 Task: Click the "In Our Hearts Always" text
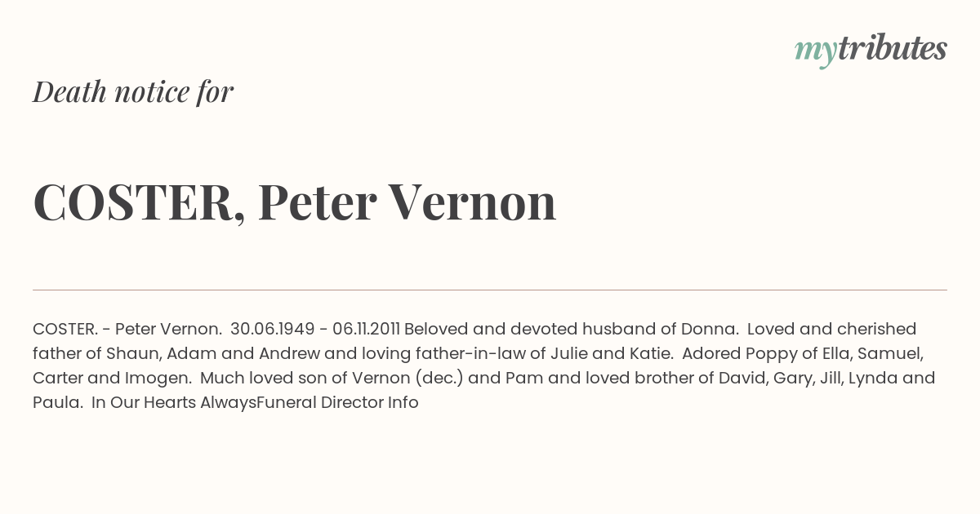pyautogui.click(x=174, y=402)
